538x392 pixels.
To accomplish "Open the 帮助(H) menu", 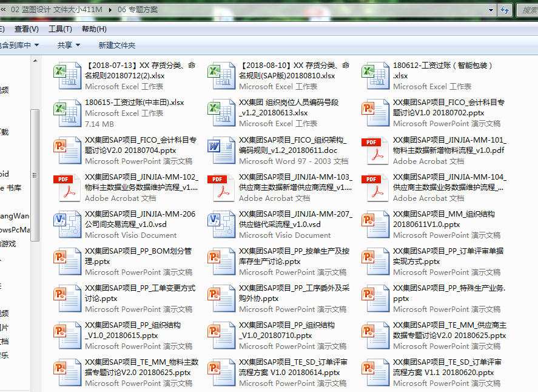I will (94, 29).
